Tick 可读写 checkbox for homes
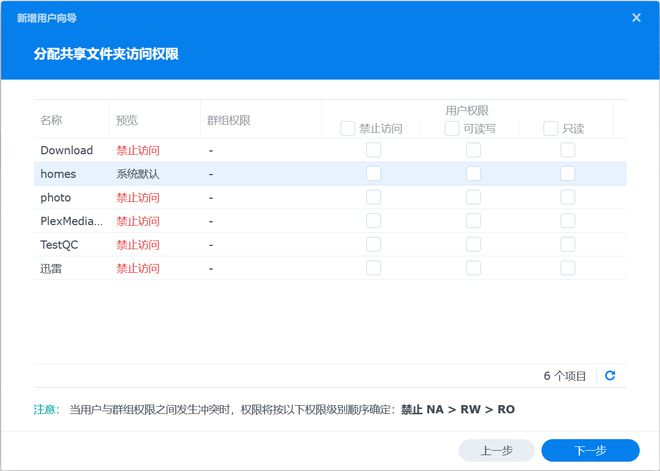This screenshot has width=660, height=471. click(x=473, y=173)
